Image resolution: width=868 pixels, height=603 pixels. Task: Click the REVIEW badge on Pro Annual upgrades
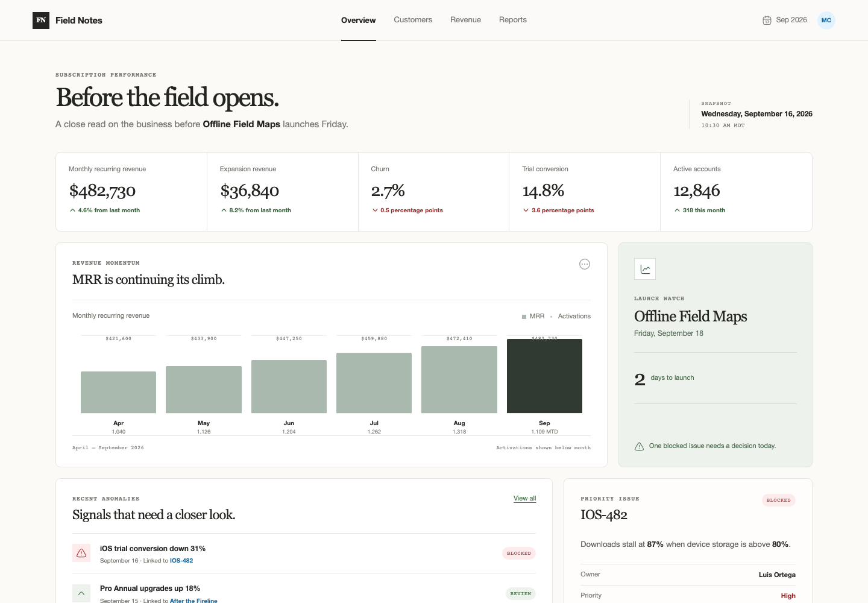tap(521, 594)
